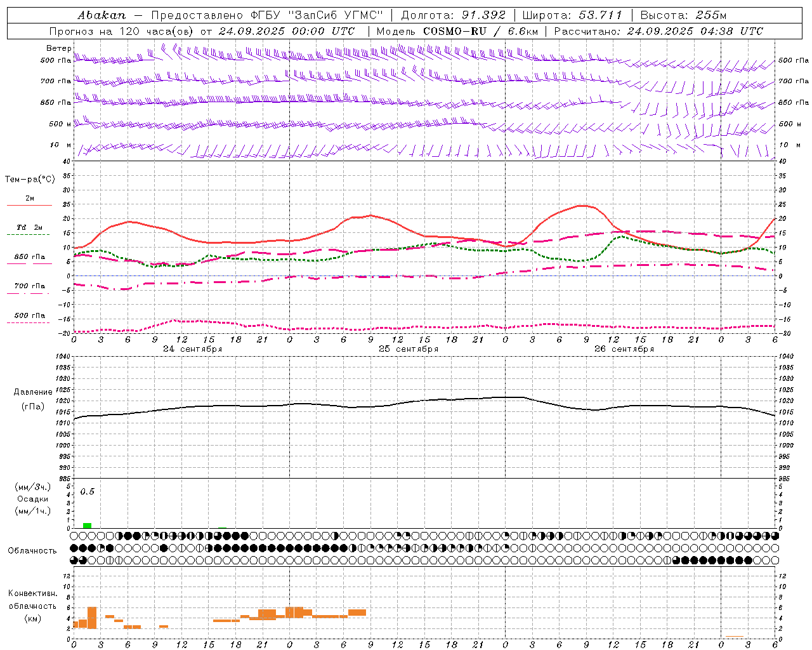Select the Высота: 255м header entry
Screen dimensions: 812x650
tap(683, 15)
